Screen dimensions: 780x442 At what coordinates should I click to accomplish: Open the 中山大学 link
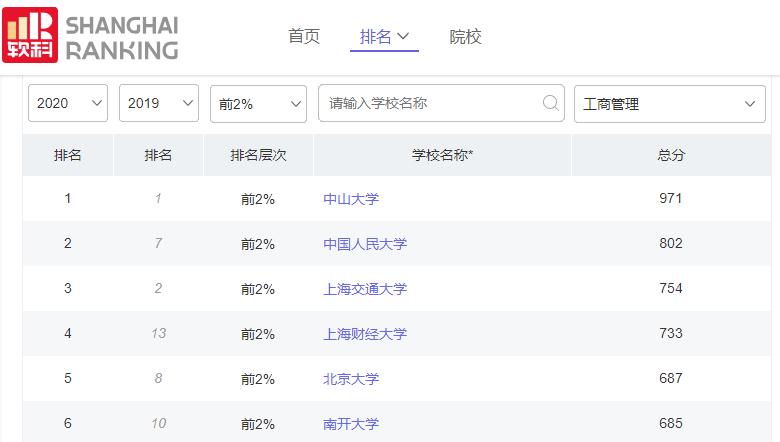(x=351, y=199)
